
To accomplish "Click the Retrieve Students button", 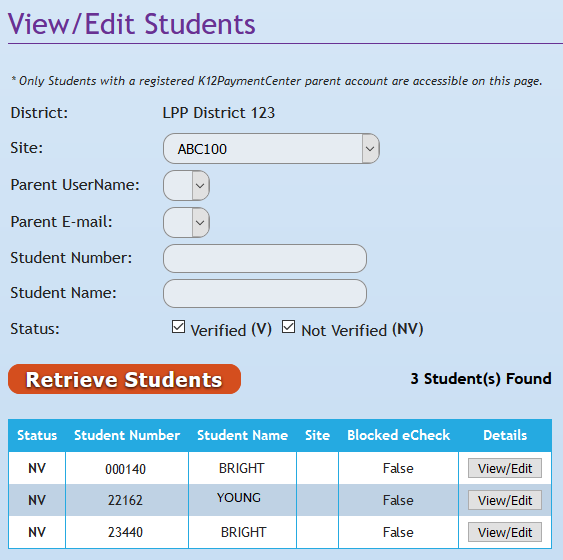I will pyautogui.click(x=124, y=379).
